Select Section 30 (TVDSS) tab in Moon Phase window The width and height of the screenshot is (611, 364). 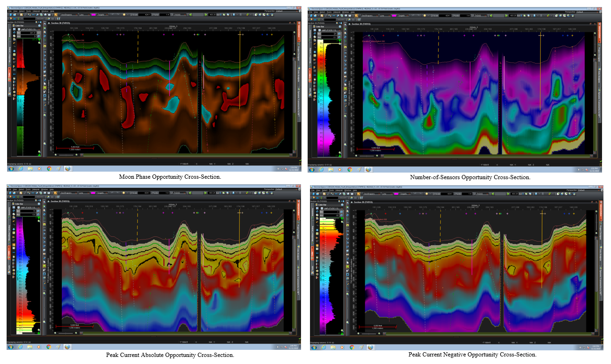(59, 23)
